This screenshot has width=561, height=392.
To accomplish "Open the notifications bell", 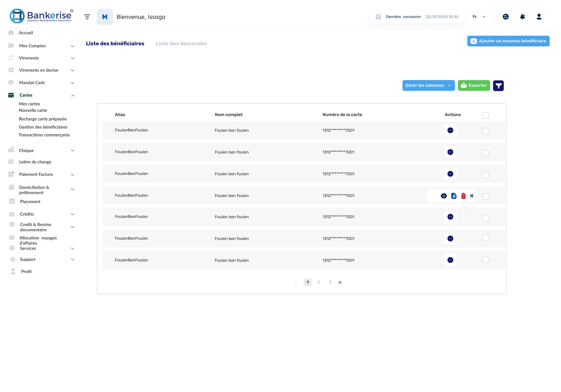I will pos(522,17).
